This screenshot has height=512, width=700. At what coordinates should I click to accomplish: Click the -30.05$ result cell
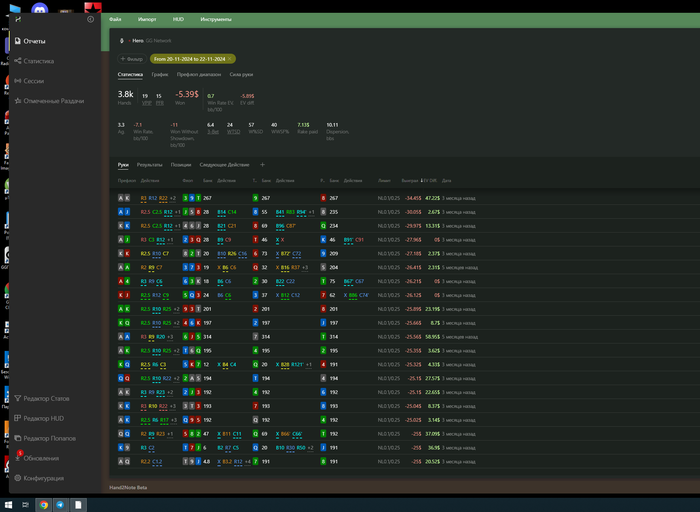point(413,212)
